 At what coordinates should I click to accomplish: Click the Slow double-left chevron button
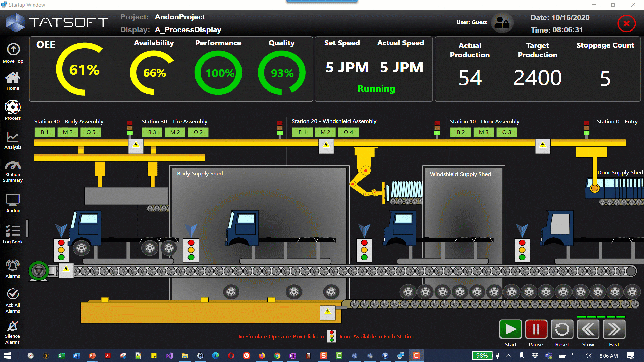coord(588,329)
